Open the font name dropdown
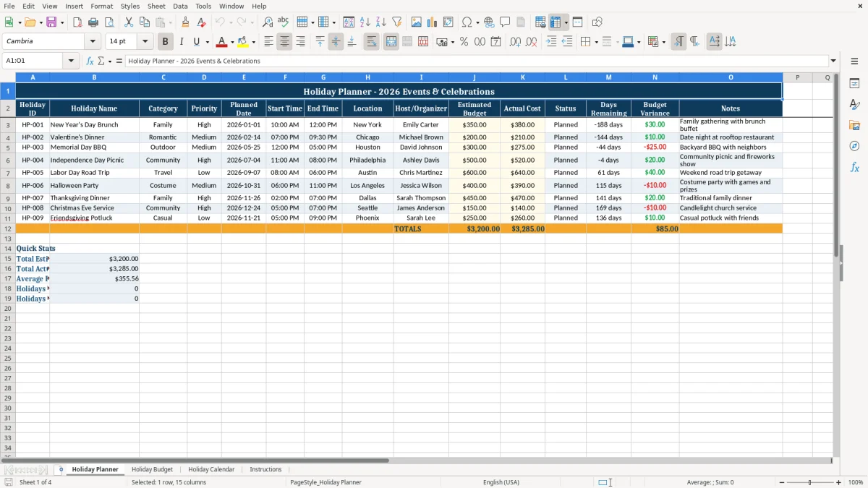The height and width of the screenshot is (488, 868). 93,42
